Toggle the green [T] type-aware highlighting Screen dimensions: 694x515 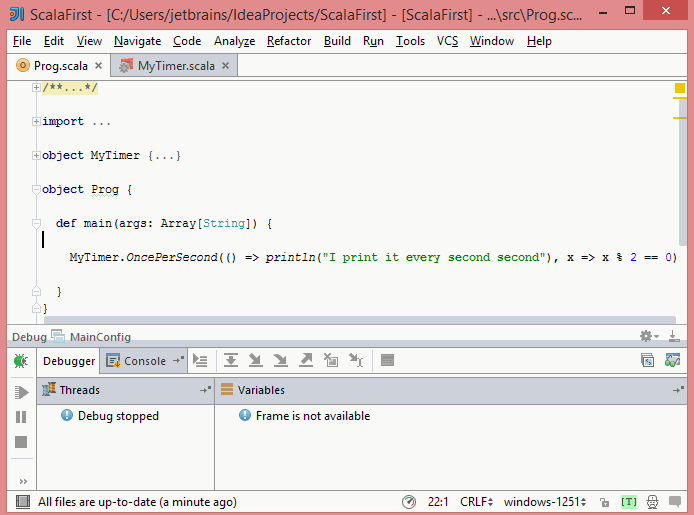tap(628, 502)
